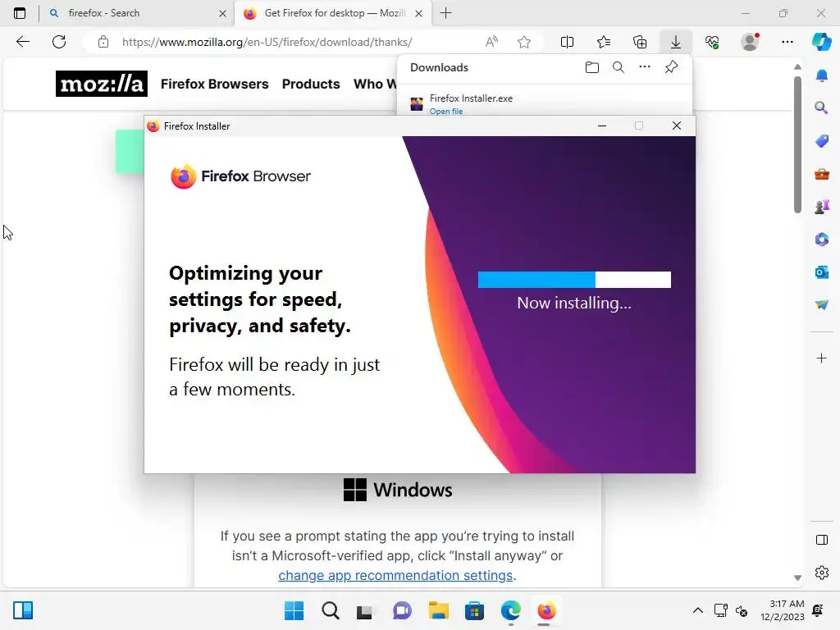Customize sidebar with the plus icon
Viewport: 840px width, 630px height.
822,358
